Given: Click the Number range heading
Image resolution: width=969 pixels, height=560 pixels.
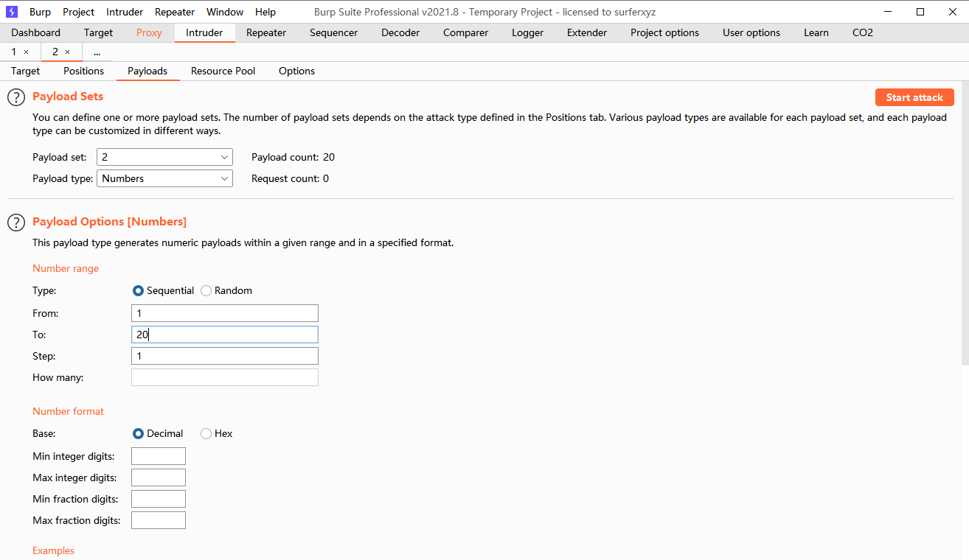Looking at the screenshot, I should [66, 268].
